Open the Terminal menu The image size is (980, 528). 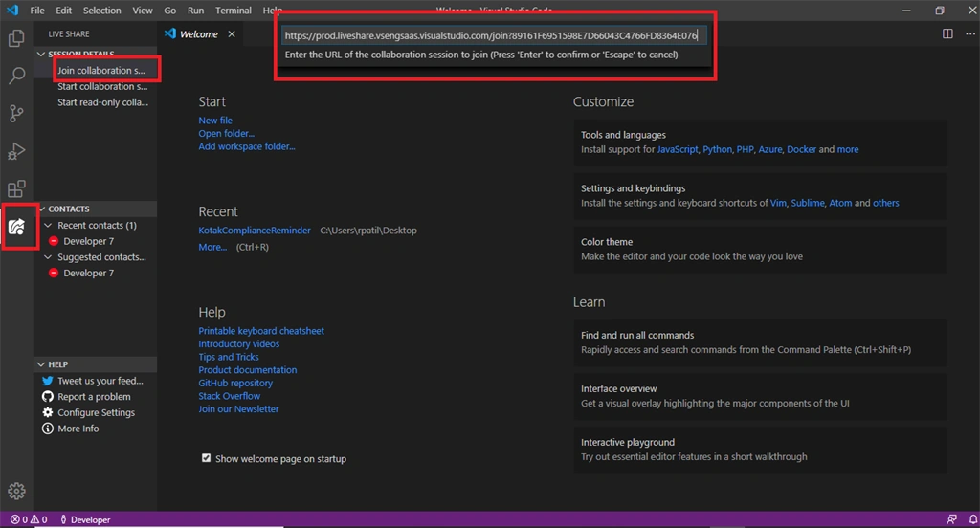(234, 11)
